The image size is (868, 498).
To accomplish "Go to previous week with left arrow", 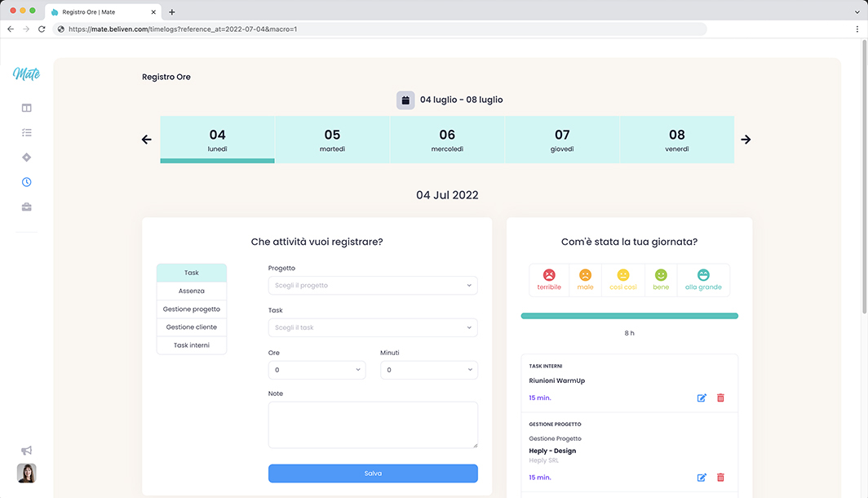I will click(x=147, y=140).
